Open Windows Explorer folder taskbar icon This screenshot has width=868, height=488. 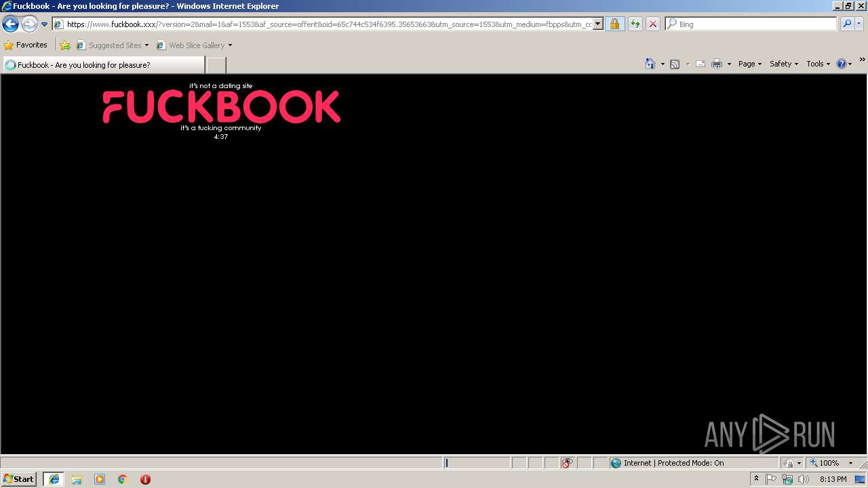77,479
